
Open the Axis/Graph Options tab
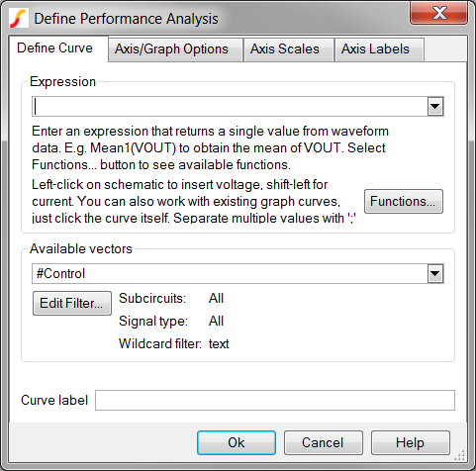tap(171, 49)
